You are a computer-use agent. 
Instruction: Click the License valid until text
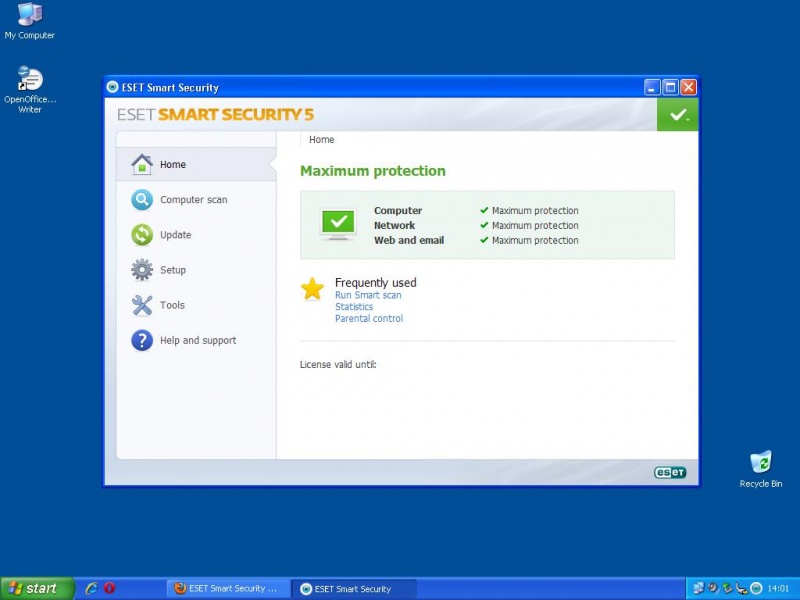[338, 364]
